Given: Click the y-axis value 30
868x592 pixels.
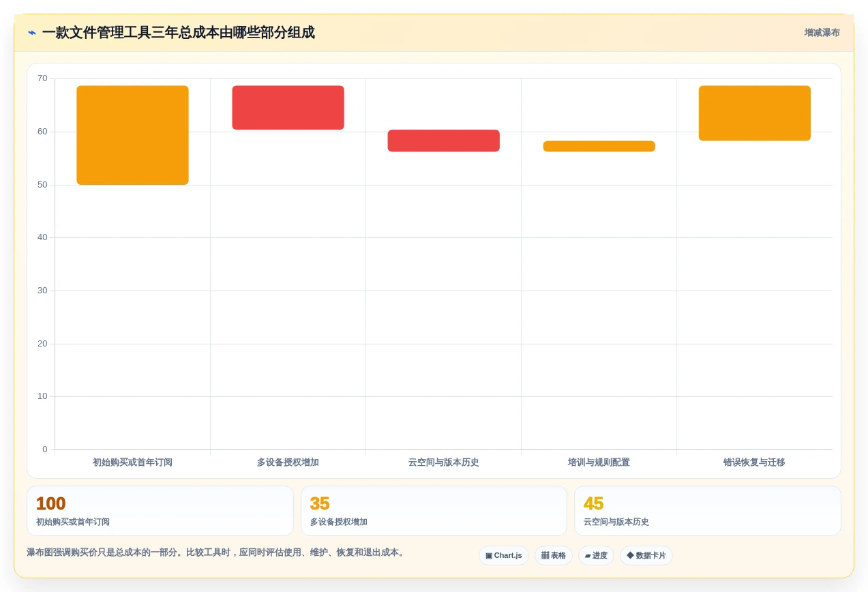Looking at the screenshot, I should tap(42, 291).
